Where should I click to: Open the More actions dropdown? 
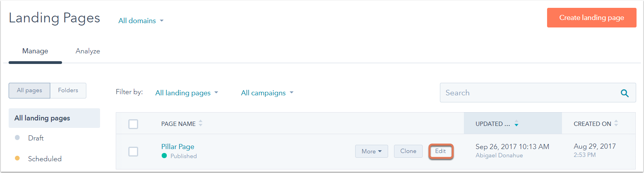pos(371,151)
